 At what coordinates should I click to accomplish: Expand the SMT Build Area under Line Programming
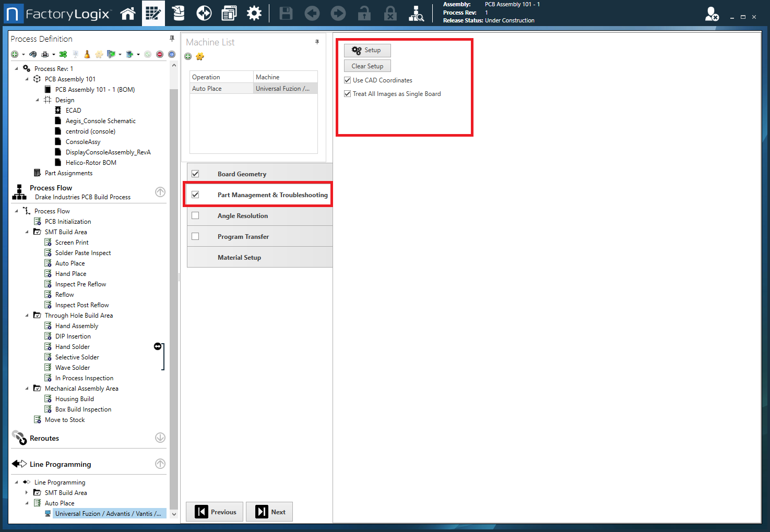(27, 492)
